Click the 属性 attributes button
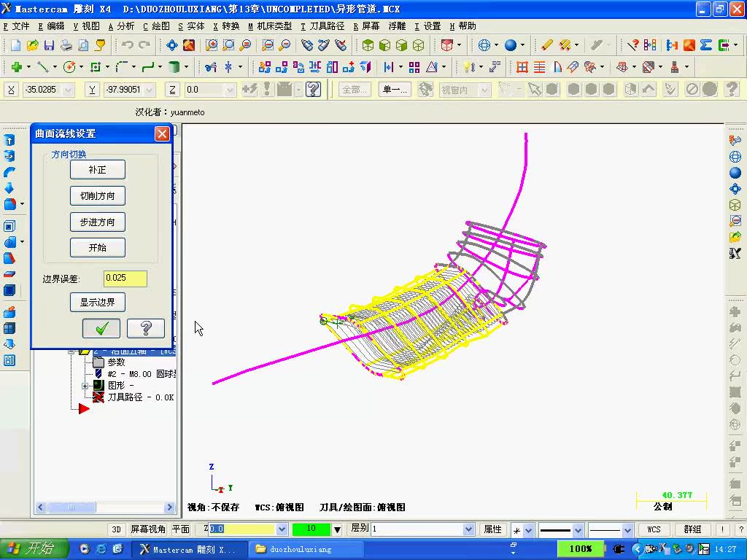 492,529
